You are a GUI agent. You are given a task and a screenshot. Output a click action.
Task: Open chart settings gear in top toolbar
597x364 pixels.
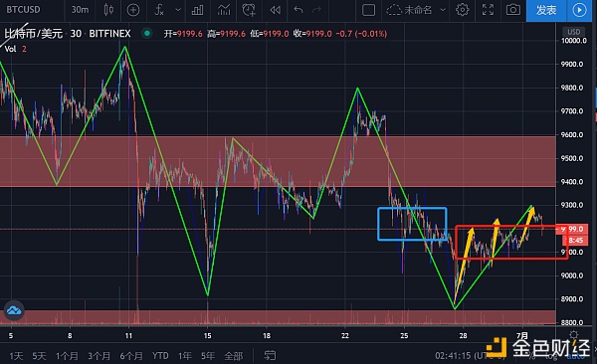tap(463, 10)
